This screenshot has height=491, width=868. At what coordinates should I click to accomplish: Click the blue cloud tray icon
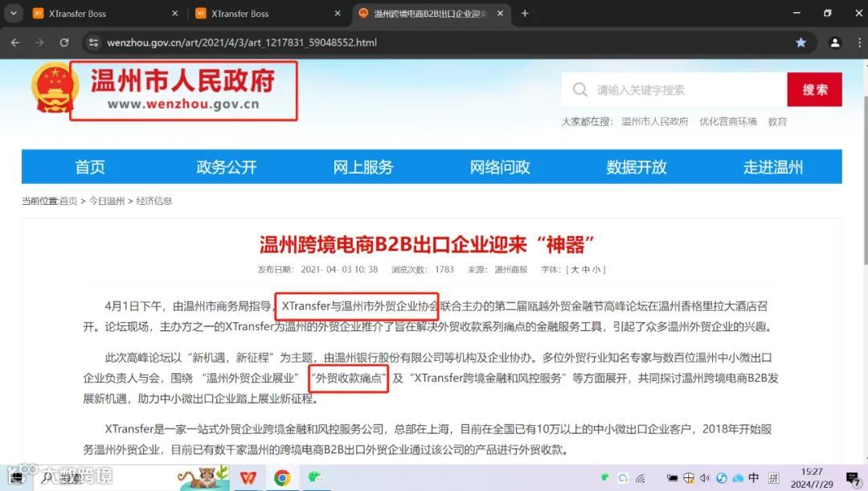(x=738, y=478)
